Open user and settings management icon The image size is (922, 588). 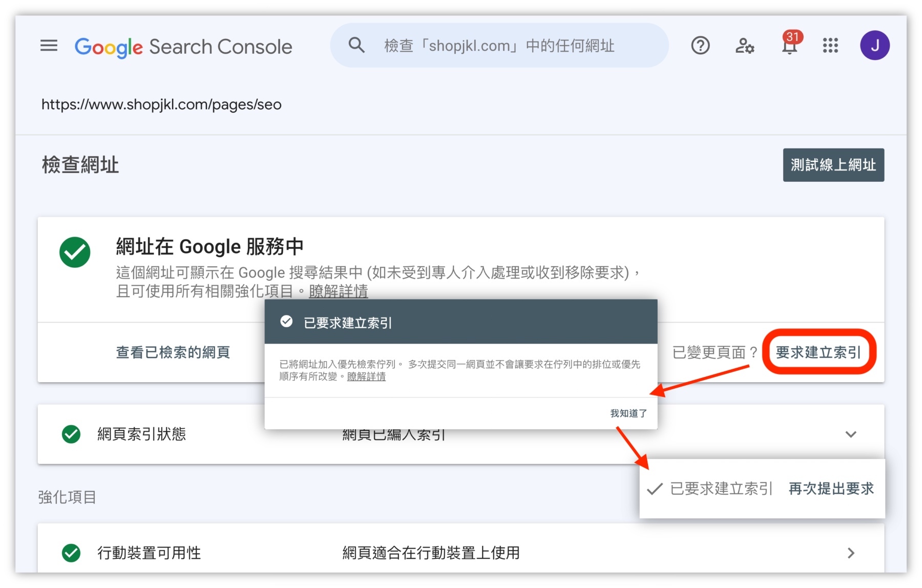(x=744, y=46)
